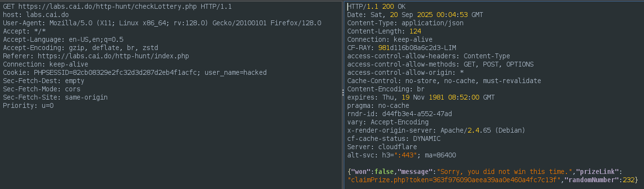The image size is (644, 189).
Task: Click the x-render-origin-server Apache header
Action: pos(436,131)
